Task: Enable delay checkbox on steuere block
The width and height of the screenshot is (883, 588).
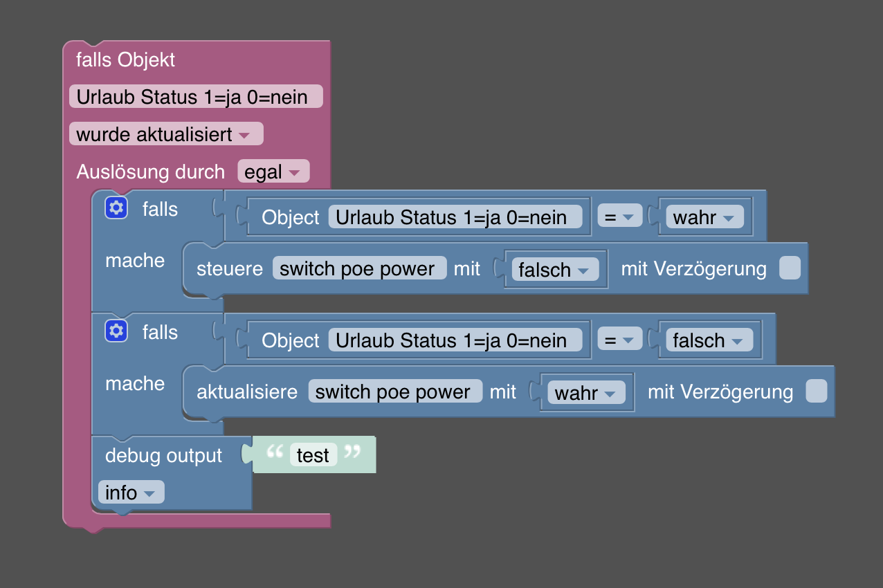Action: (x=790, y=268)
